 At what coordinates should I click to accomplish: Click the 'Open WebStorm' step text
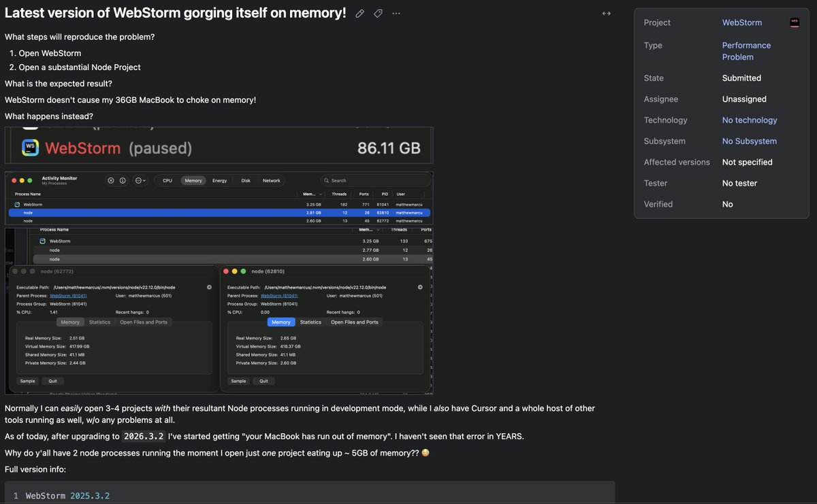pos(50,53)
